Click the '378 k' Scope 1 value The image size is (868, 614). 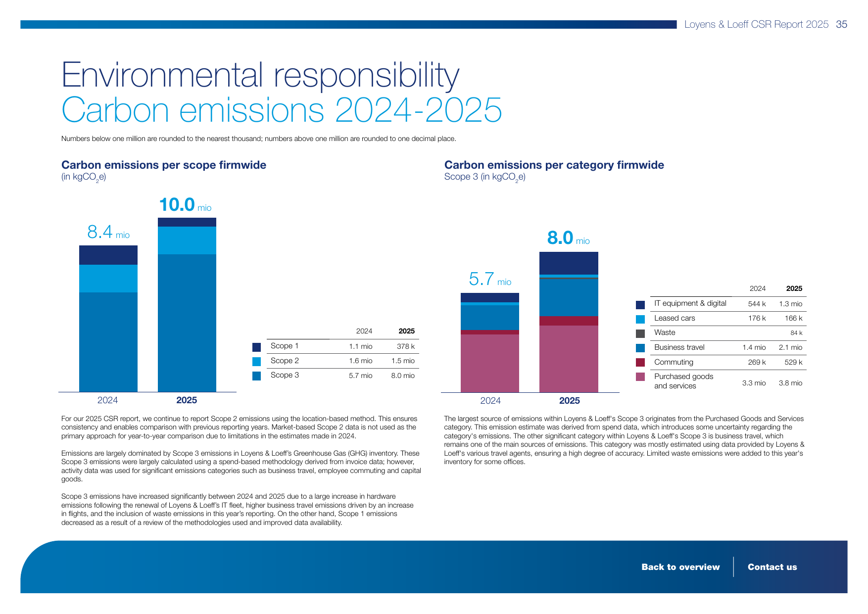coord(406,346)
